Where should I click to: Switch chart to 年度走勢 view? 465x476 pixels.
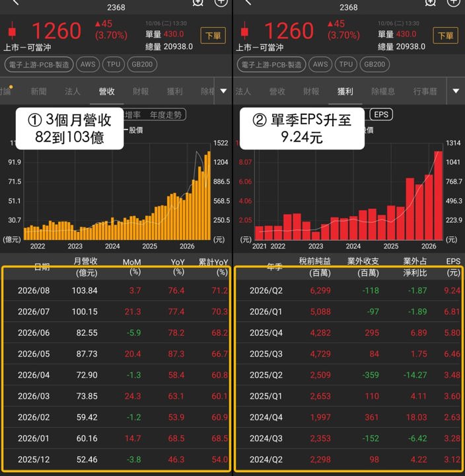pyautogui.click(x=166, y=115)
